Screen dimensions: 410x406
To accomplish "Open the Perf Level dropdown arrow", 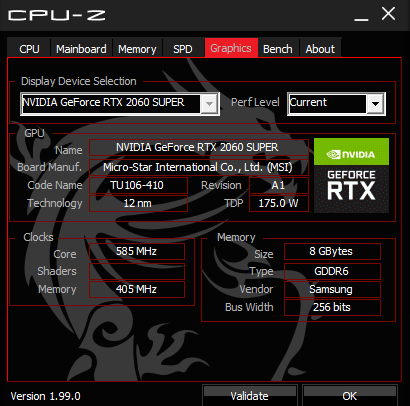I will (375, 104).
